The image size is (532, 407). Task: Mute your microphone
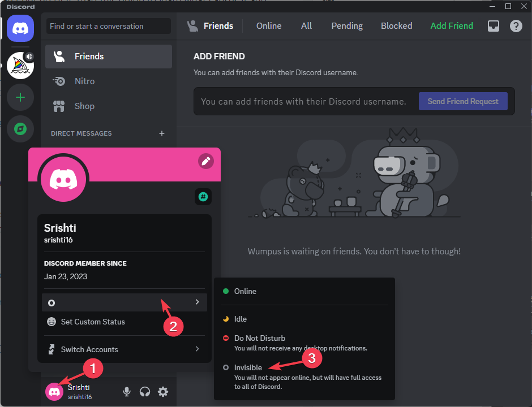click(127, 391)
